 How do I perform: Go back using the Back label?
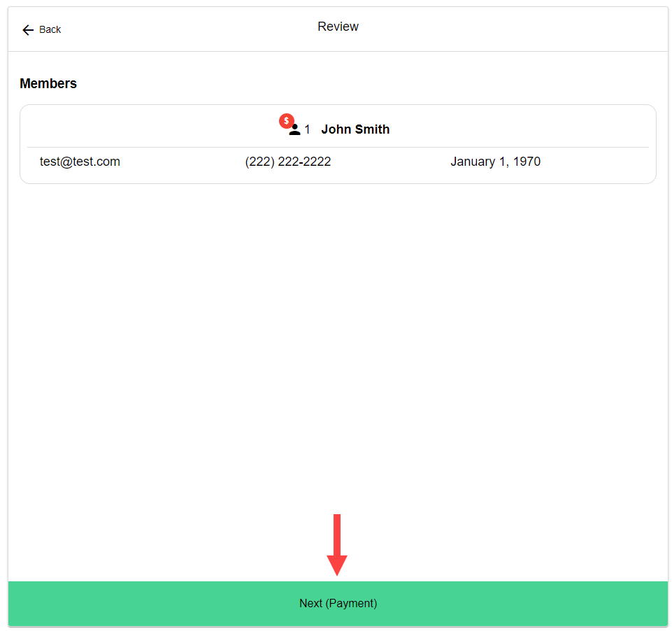pyautogui.click(x=50, y=29)
